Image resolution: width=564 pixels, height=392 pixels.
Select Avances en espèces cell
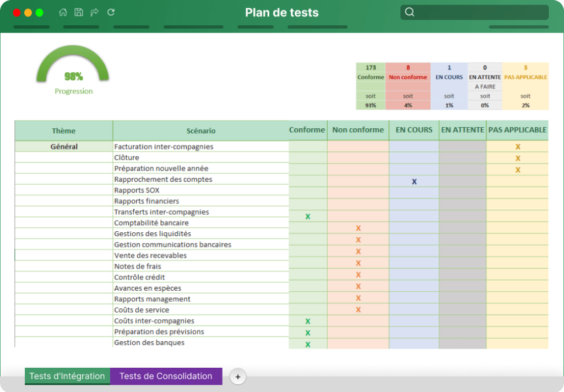click(200, 288)
